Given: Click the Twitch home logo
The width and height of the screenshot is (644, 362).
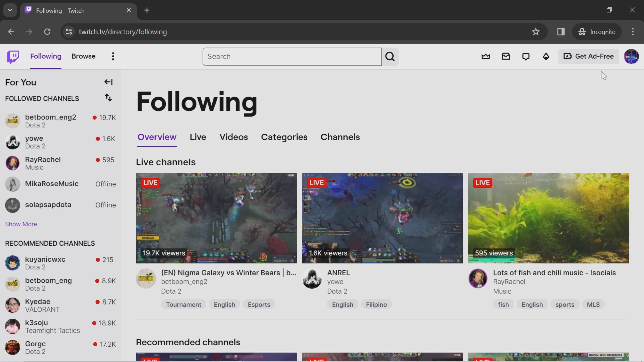Looking at the screenshot, I should pyautogui.click(x=13, y=57).
